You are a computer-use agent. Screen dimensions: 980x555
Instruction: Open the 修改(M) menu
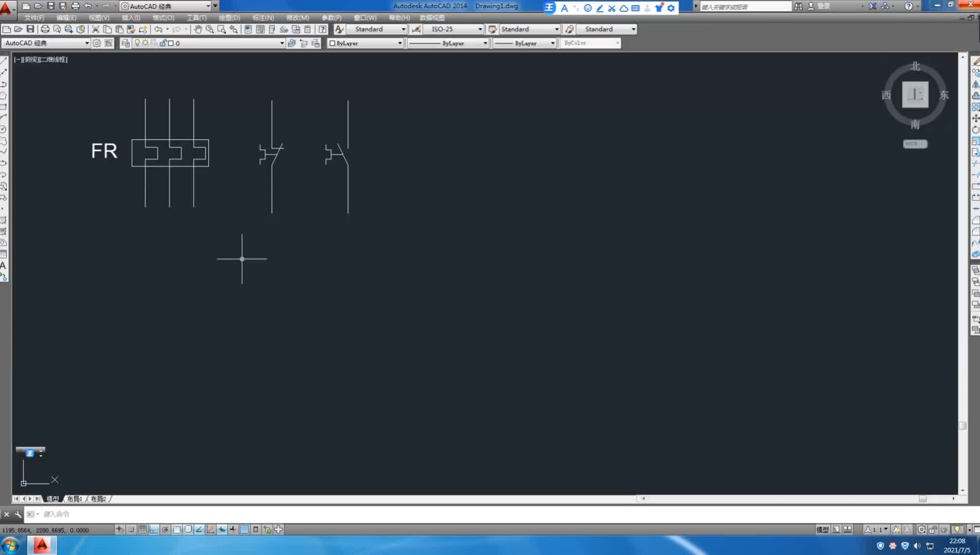click(x=298, y=17)
